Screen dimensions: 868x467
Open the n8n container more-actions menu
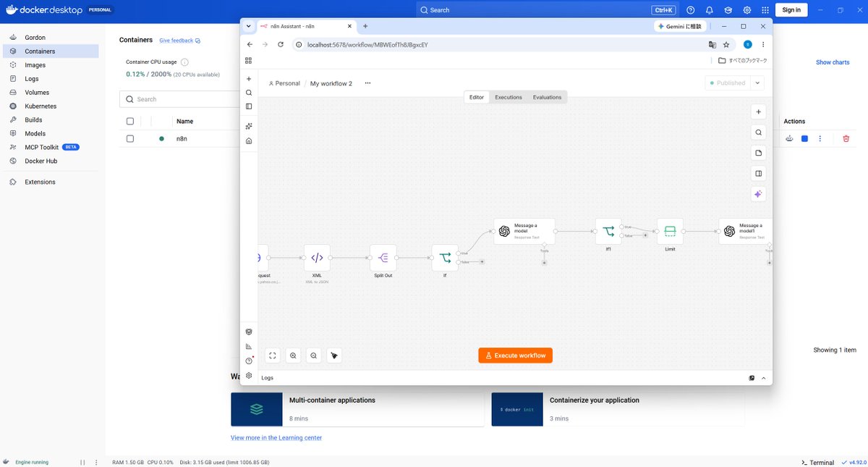820,138
